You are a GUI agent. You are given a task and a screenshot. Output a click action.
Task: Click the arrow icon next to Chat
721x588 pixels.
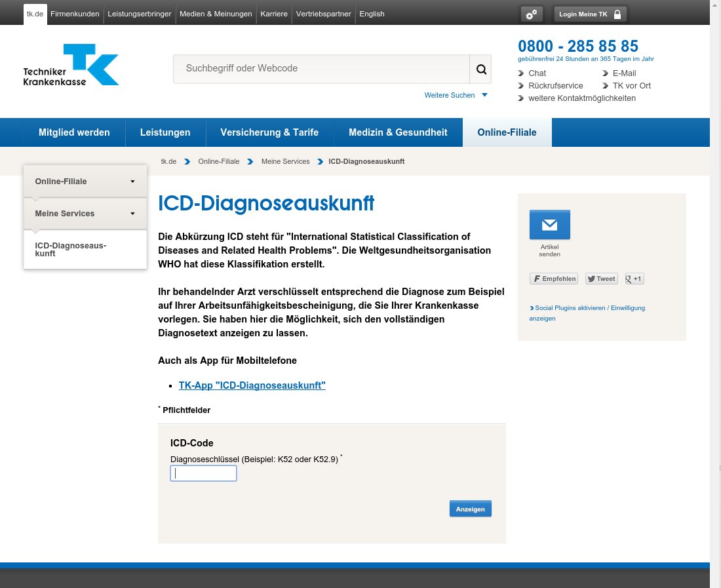(x=521, y=73)
